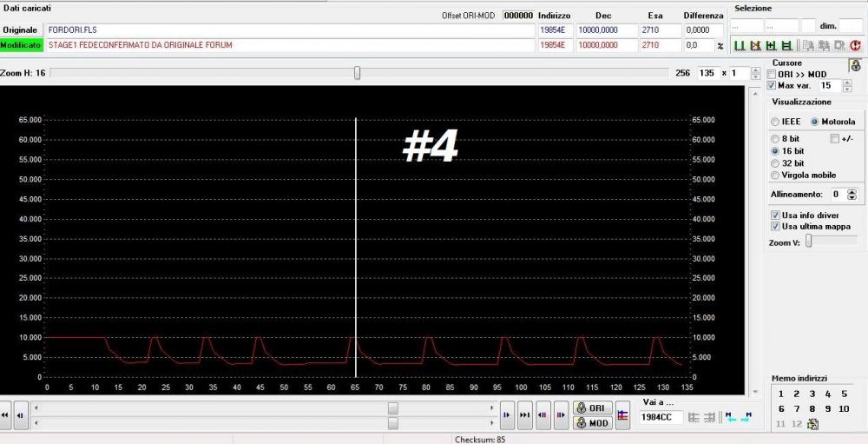The height and width of the screenshot is (444, 868).
Task: Select memo address 5
Action: pyautogui.click(x=845, y=394)
